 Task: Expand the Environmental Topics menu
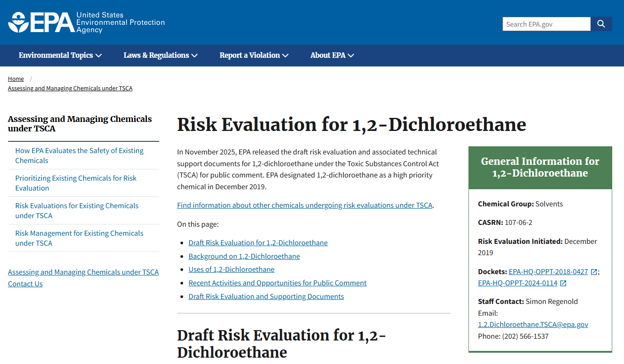[x=60, y=55]
